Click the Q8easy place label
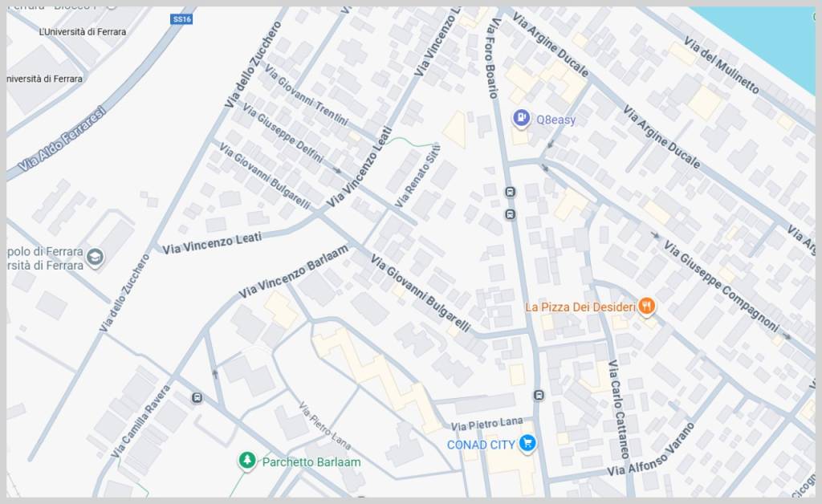Image resolution: width=822 pixels, height=504 pixels. (555, 120)
